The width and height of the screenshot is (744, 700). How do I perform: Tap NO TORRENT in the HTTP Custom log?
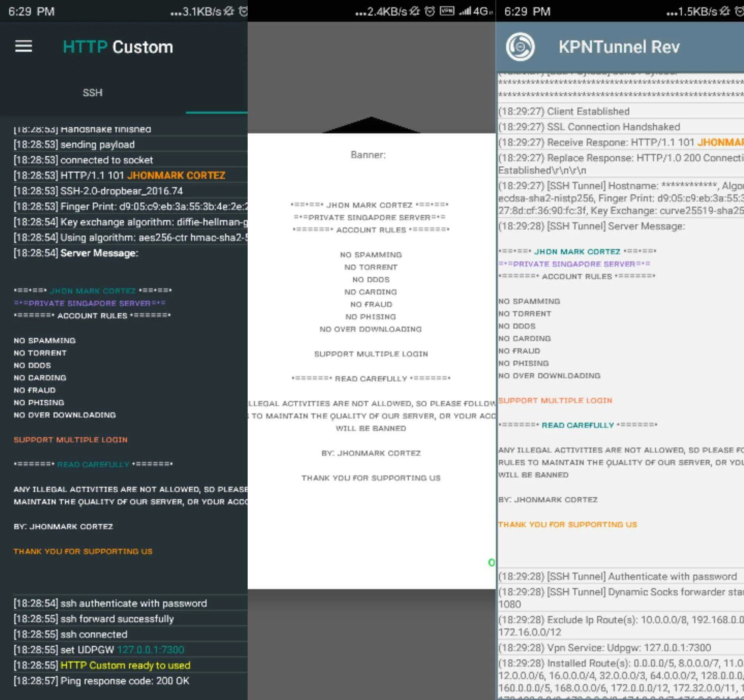[x=40, y=353]
